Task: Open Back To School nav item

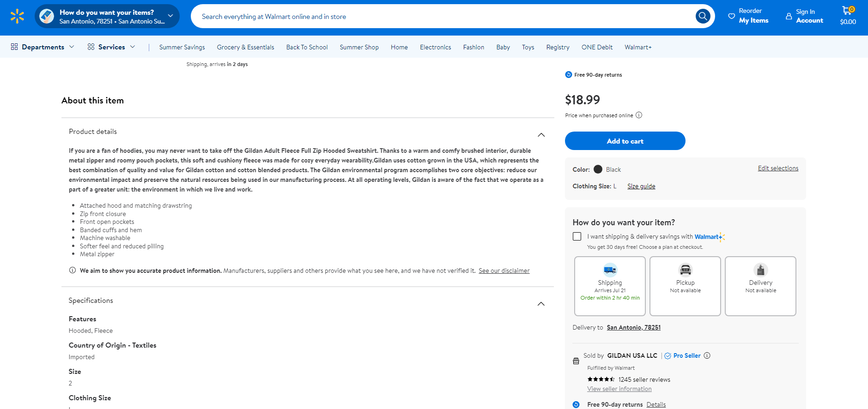Action: click(x=307, y=47)
